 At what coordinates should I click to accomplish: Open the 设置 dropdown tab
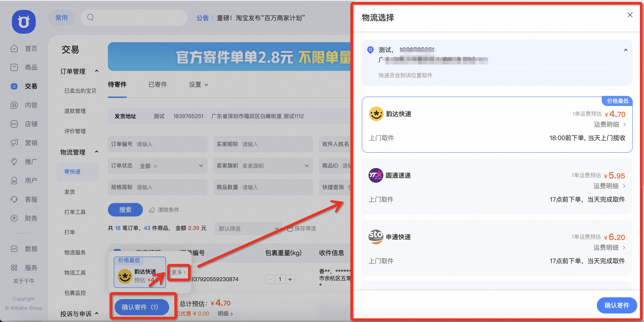198,85
